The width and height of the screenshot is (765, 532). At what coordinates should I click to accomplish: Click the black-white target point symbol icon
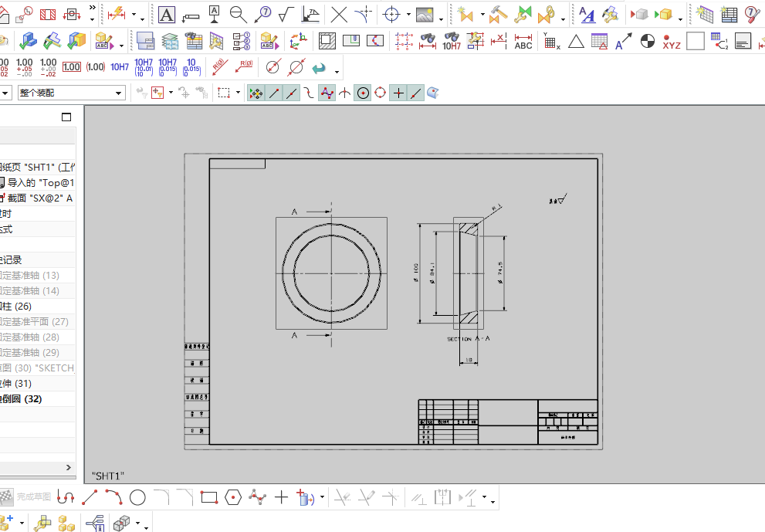(648, 41)
